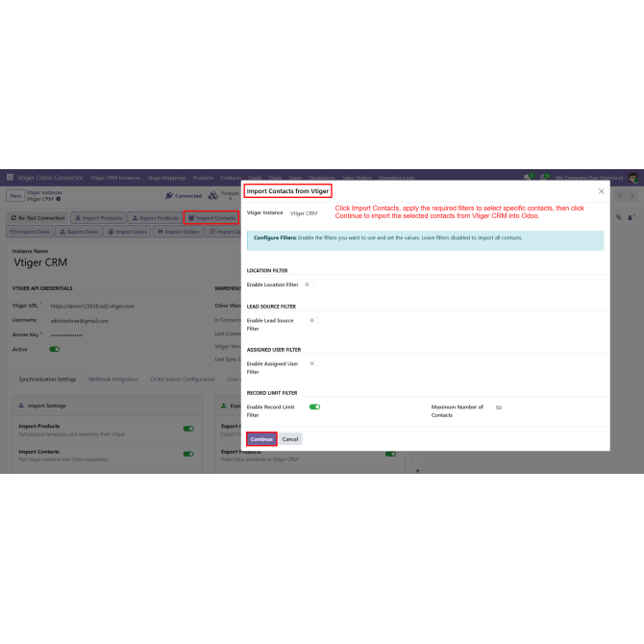Open the Products top menu
Screen dimensions: 644x644
pos(203,178)
